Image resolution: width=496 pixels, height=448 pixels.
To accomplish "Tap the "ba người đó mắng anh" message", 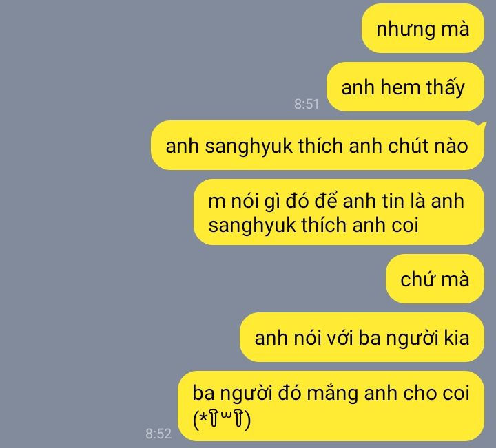I will click(x=331, y=406).
